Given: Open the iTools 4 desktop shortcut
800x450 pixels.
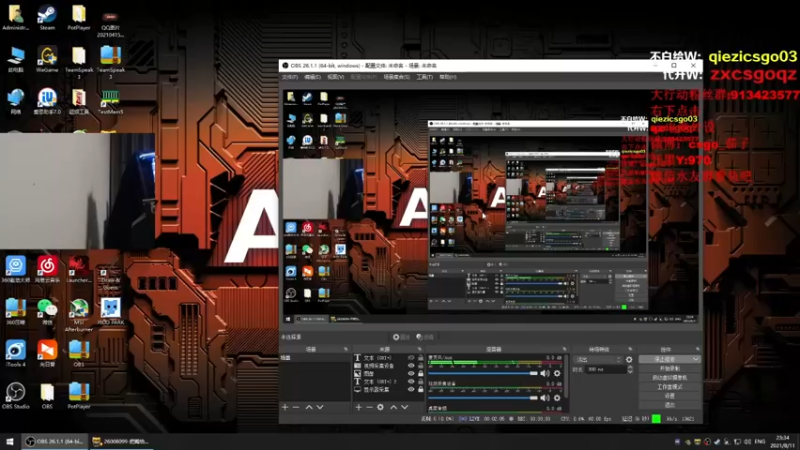Looking at the screenshot, I should (15, 353).
